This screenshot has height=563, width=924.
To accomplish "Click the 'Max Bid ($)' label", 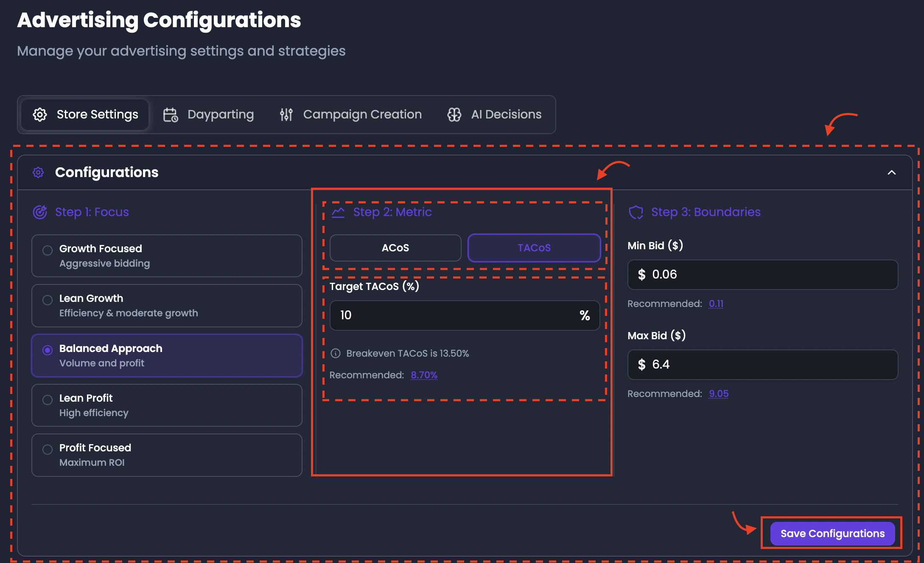I will tap(657, 336).
